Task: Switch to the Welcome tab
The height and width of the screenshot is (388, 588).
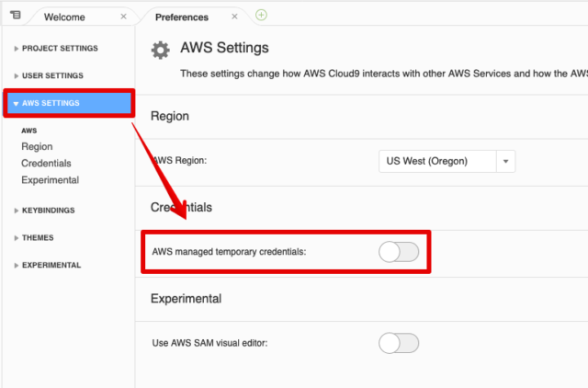Action: click(x=64, y=17)
